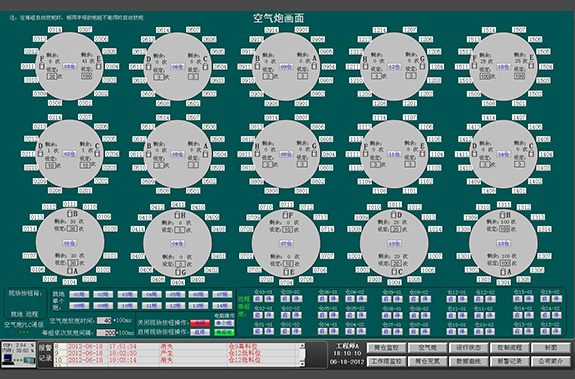Start remote group 仓13-01
Screen dimensions: 575x379
(x=517, y=331)
